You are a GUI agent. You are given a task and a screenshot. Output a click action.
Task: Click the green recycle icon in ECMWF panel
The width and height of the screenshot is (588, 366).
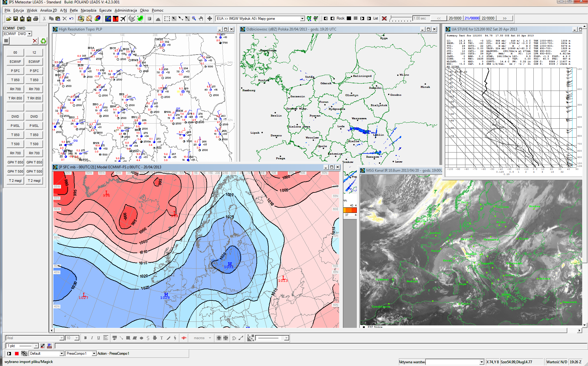tap(43, 41)
